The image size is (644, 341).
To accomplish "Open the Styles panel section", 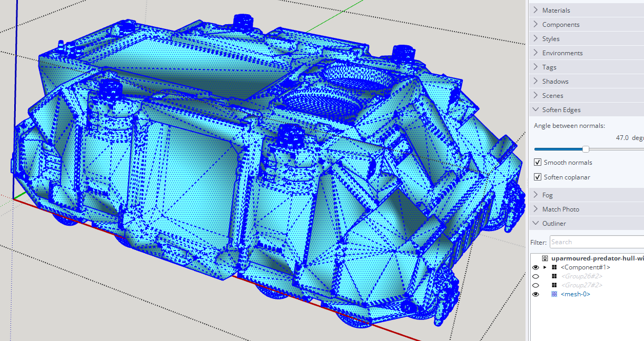I will tap(551, 38).
